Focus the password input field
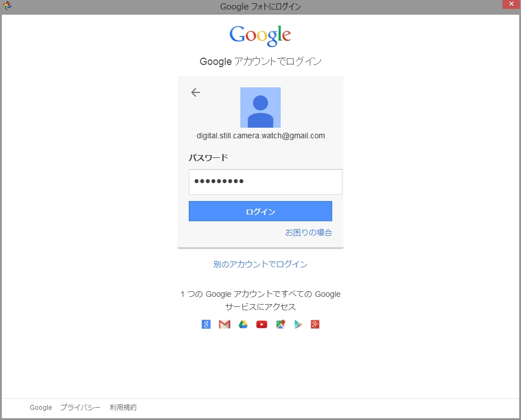This screenshot has width=521, height=420. tap(266, 182)
